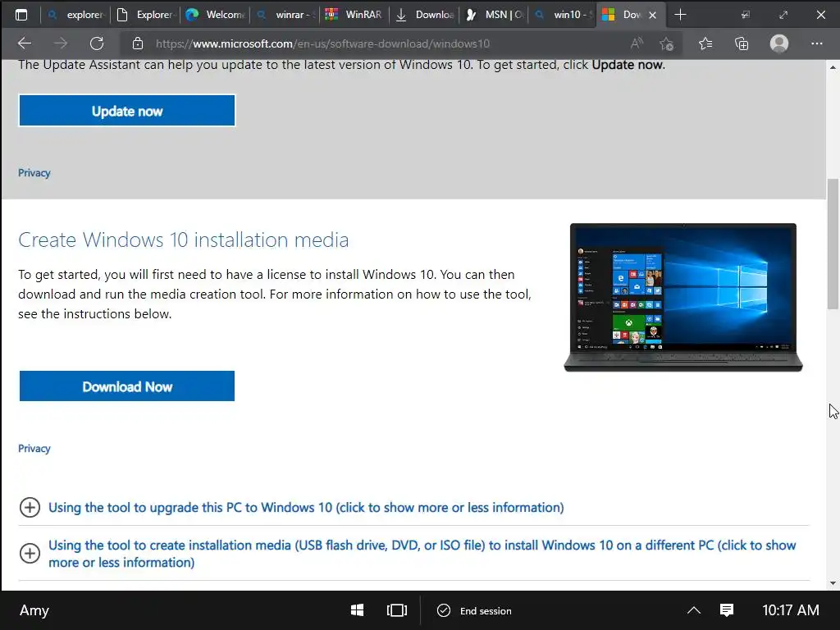Screen dimensions: 840x630
Task: Expand upgrade this PC section plus icon
Action: pos(30,507)
